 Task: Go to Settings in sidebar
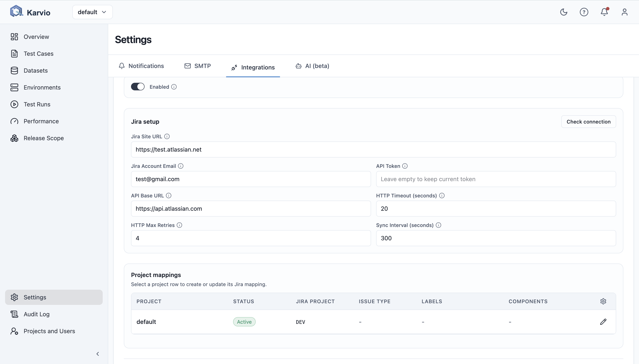54,297
